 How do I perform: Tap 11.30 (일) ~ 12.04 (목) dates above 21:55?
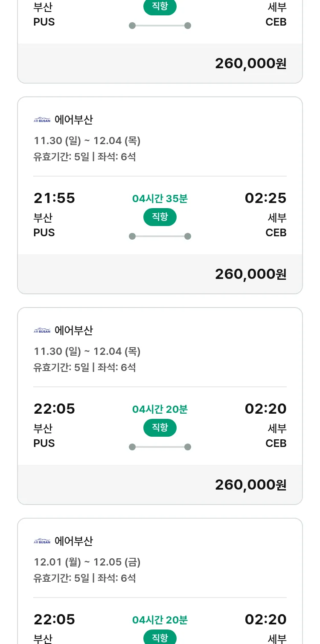pyautogui.click(x=87, y=141)
